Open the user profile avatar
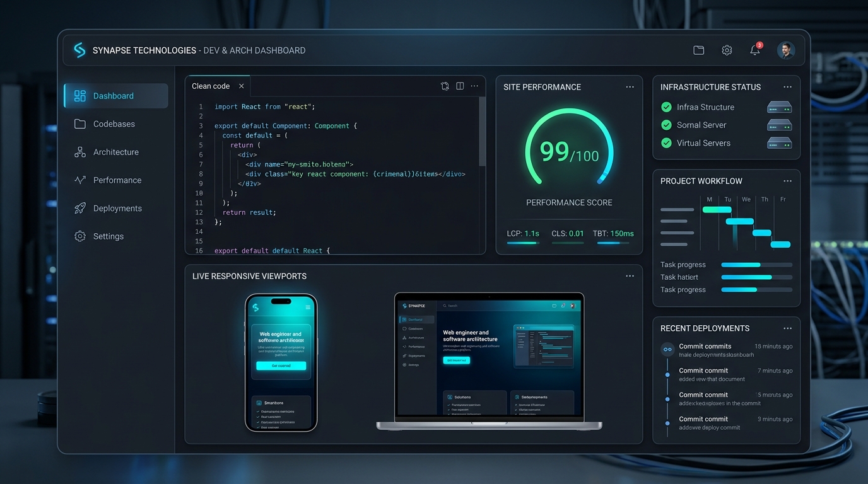Screen dimensions: 868x484 [785, 50]
